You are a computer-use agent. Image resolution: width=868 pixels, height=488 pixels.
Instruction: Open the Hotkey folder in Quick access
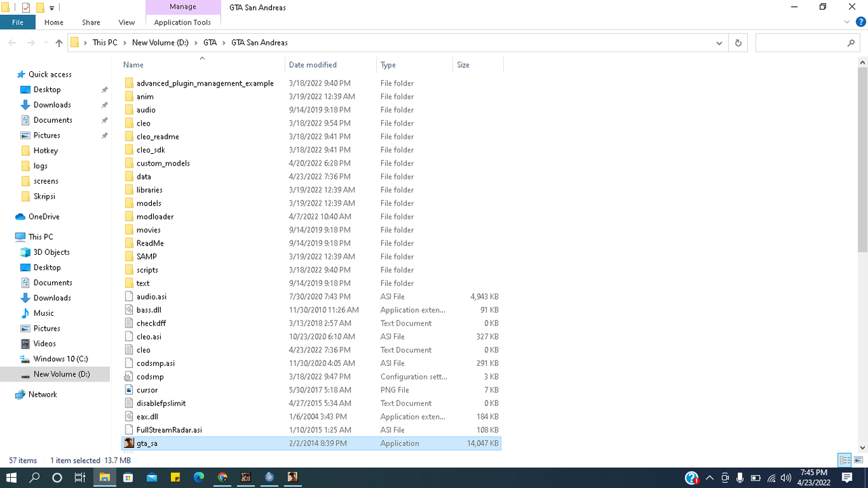click(x=45, y=150)
